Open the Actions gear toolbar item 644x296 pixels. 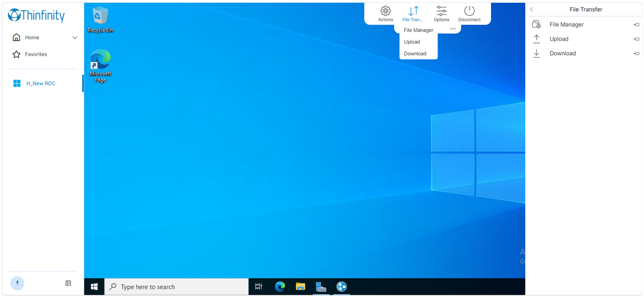385,14
